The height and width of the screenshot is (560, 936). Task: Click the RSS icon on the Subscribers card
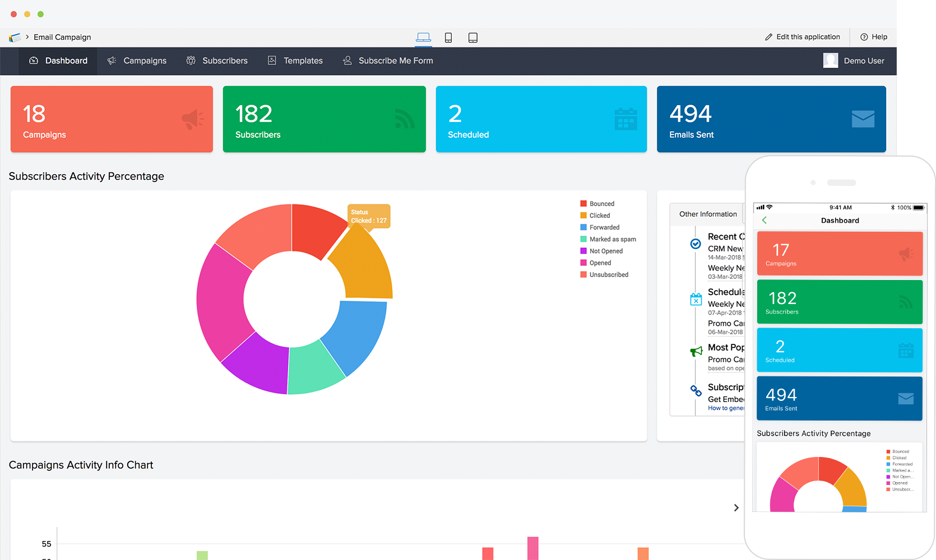(x=405, y=118)
